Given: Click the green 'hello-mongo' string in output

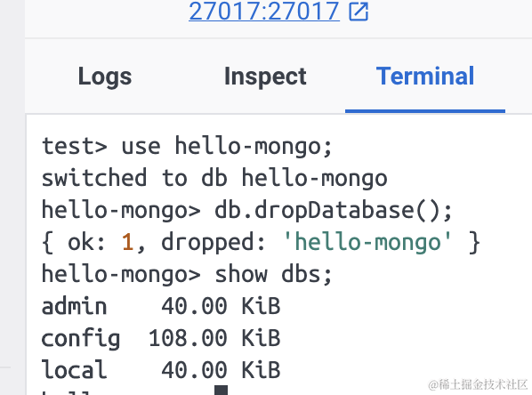Looking at the screenshot, I should point(367,242).
